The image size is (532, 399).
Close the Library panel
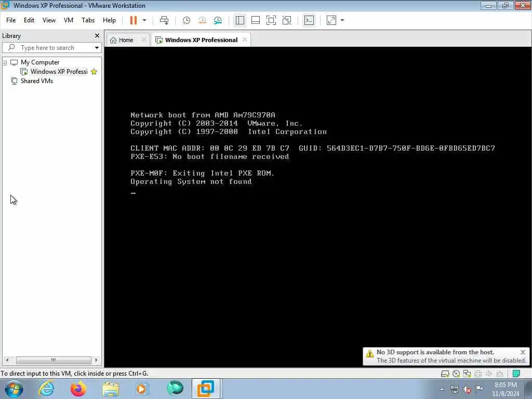(x=97, y=36)
